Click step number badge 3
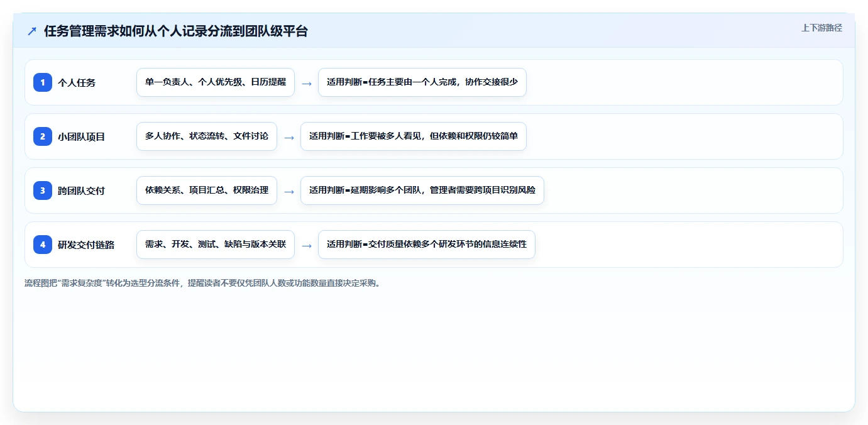 43,190
